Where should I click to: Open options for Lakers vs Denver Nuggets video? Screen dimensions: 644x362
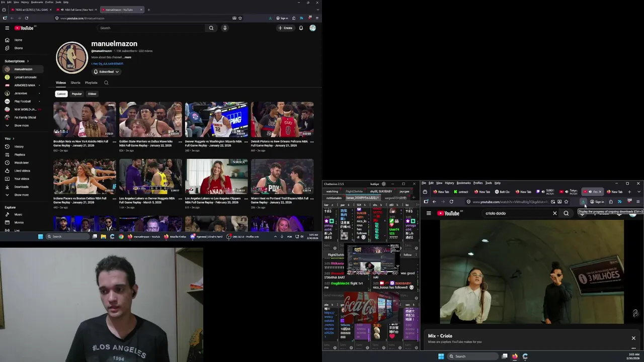pyautogui.click(x=180, y=199)
